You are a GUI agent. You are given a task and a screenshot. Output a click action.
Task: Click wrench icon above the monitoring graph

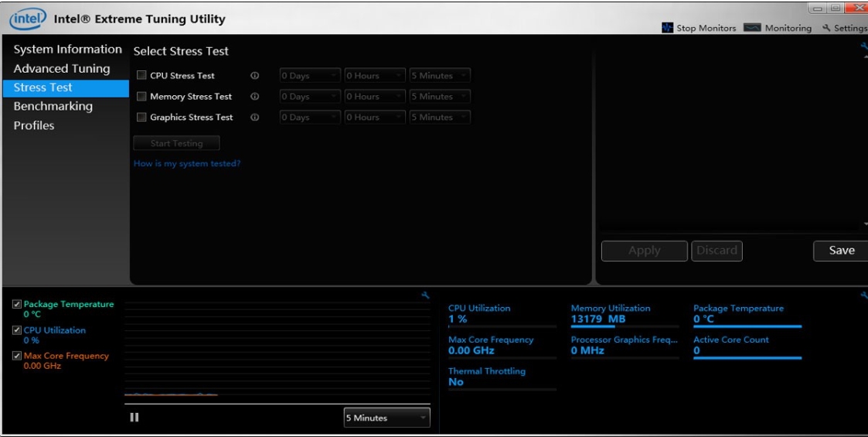click(x=425, y=295)
